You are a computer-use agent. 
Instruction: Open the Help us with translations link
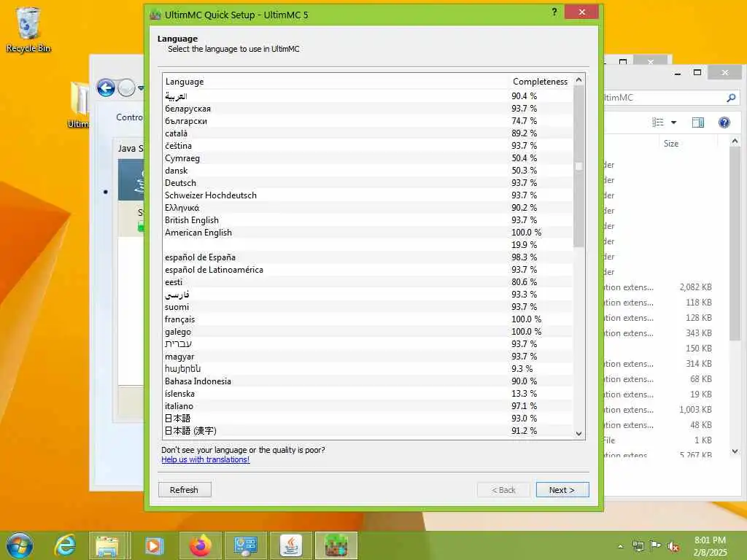pos(205,459)
